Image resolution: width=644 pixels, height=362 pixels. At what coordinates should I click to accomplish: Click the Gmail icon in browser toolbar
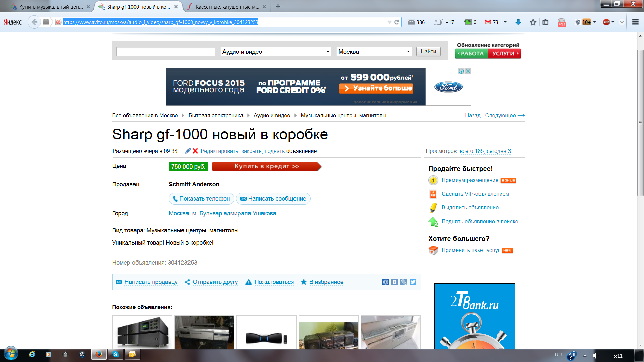[x=488, y=22]
